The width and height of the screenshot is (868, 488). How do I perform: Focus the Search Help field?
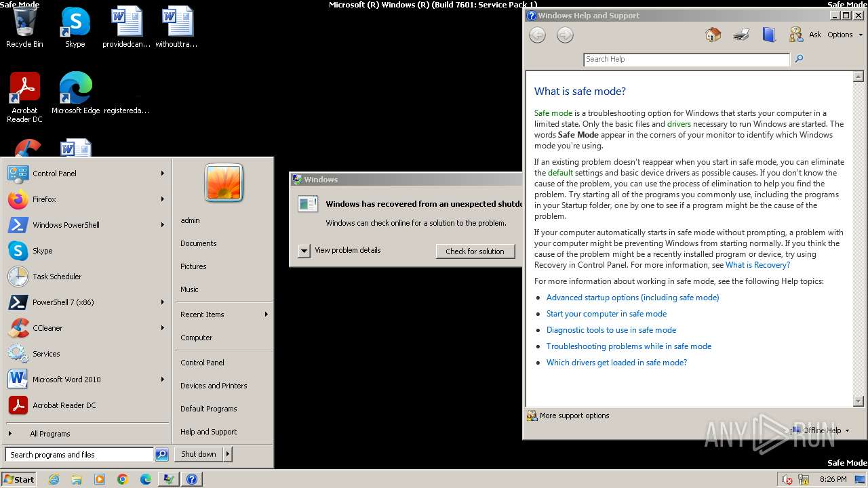point(686,59)
